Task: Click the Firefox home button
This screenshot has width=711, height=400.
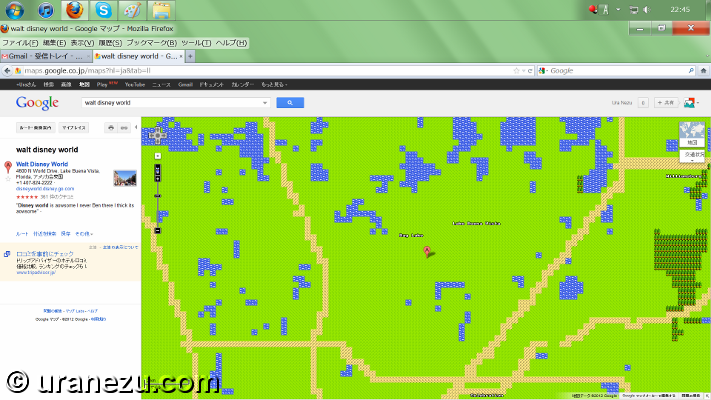Action: coord(703,71)
